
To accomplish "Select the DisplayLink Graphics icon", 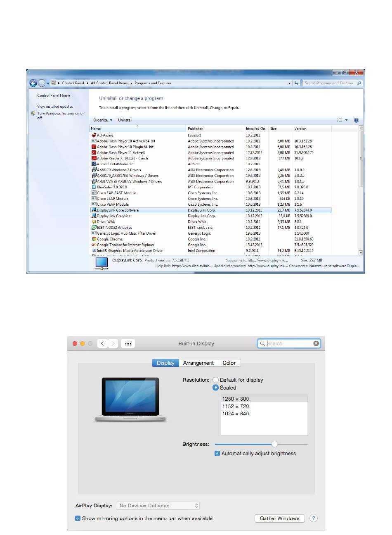I will (94, 216).
